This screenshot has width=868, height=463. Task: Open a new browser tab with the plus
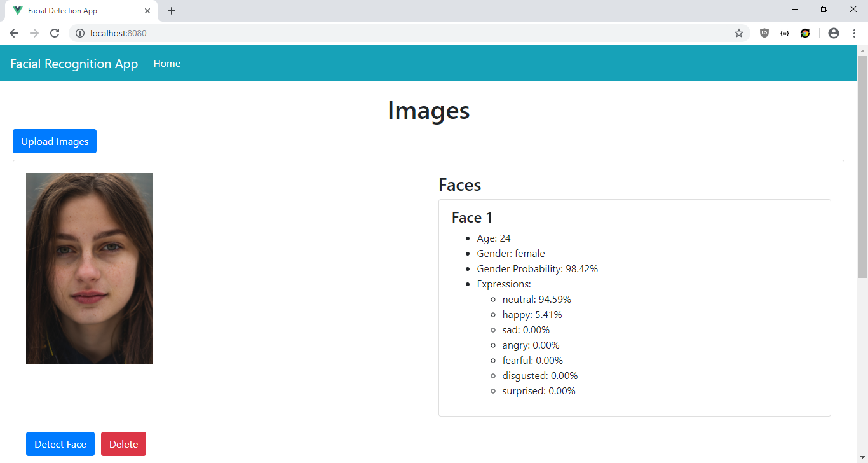(x=172, y=10)
